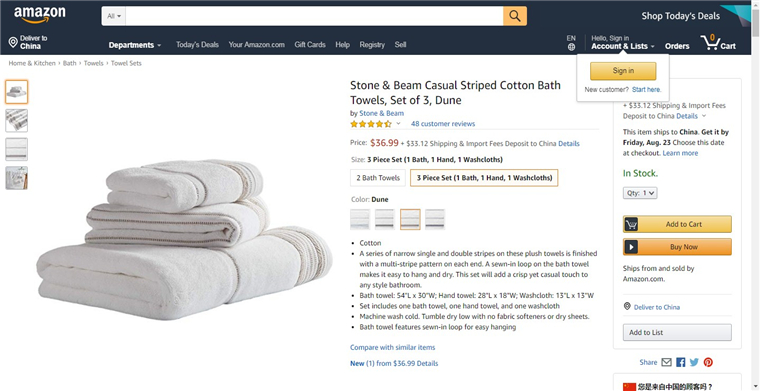
Task: Select the second product thumbnail image
Action: coord(16,121)
